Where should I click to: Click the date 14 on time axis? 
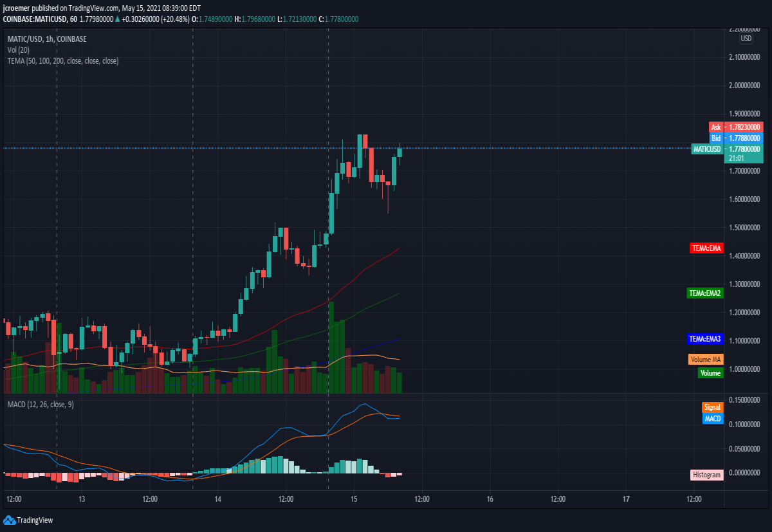click(x=218, y=499)
